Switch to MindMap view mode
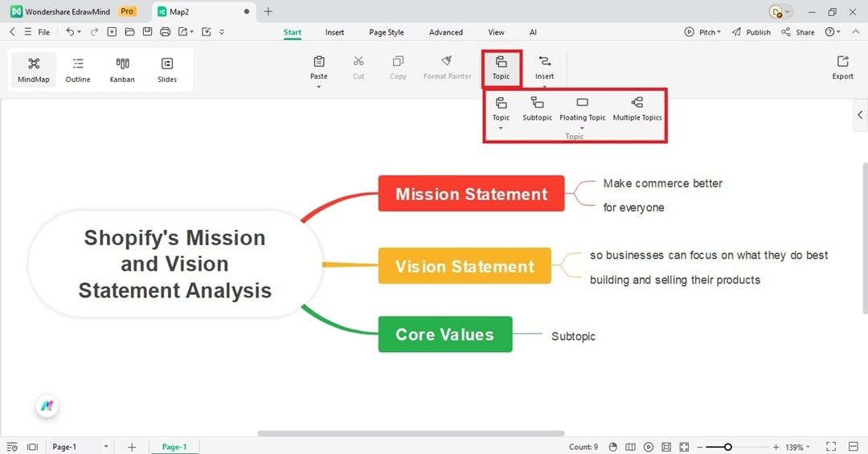The height and width of the screenshot is (454, 868). pyautogui.click(x=34, y=70)
